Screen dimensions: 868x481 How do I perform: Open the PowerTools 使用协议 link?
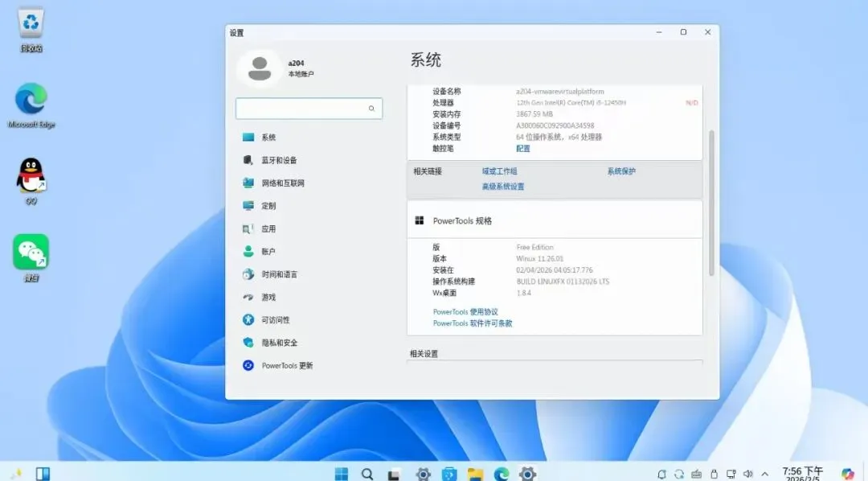pyautogui.click(x=465, y=312)
